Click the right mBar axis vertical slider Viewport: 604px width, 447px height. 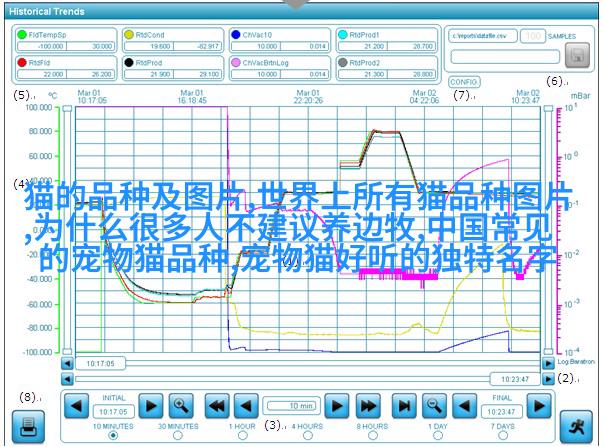(548, 230)
